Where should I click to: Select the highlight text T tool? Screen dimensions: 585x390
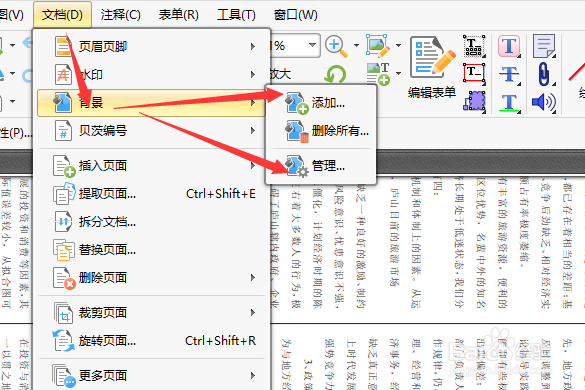509,46
